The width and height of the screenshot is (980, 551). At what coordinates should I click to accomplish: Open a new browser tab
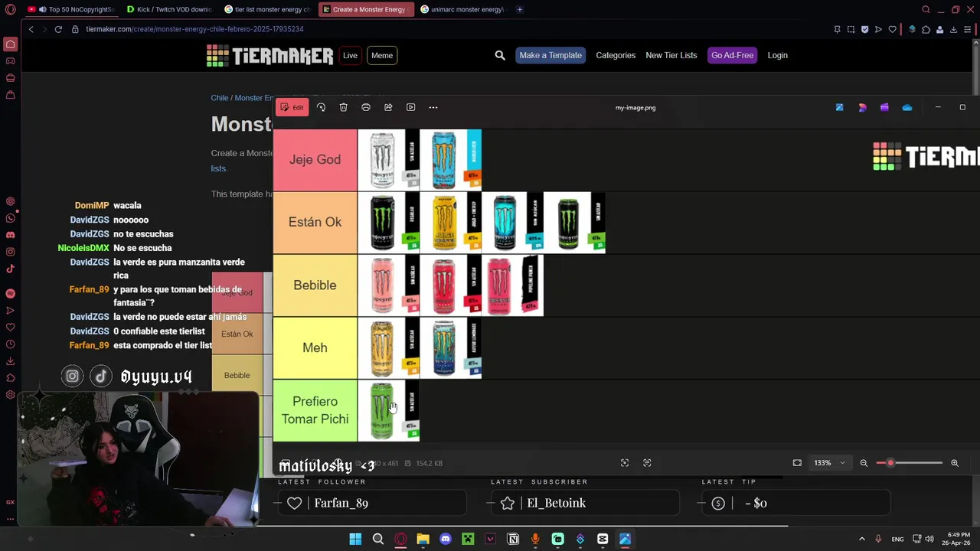coord(520,9)
